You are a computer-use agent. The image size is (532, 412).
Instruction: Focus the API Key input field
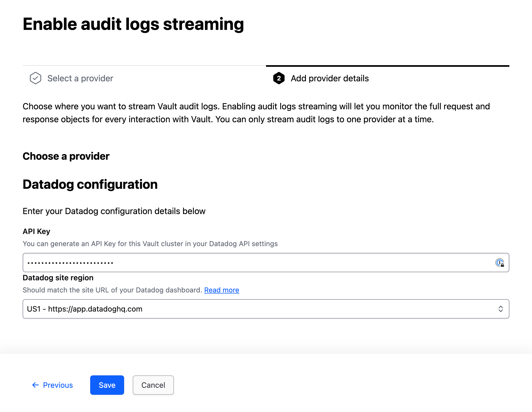coord(266,263)
